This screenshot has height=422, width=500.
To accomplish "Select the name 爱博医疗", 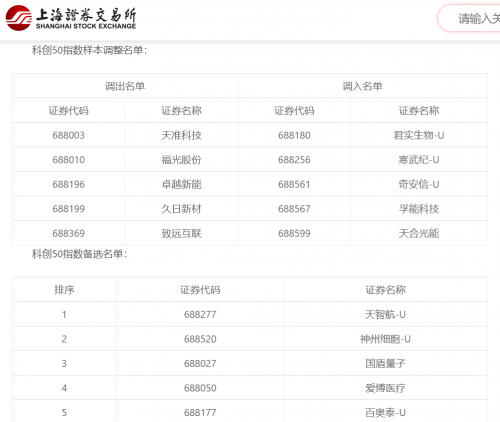I will [385, 388].
